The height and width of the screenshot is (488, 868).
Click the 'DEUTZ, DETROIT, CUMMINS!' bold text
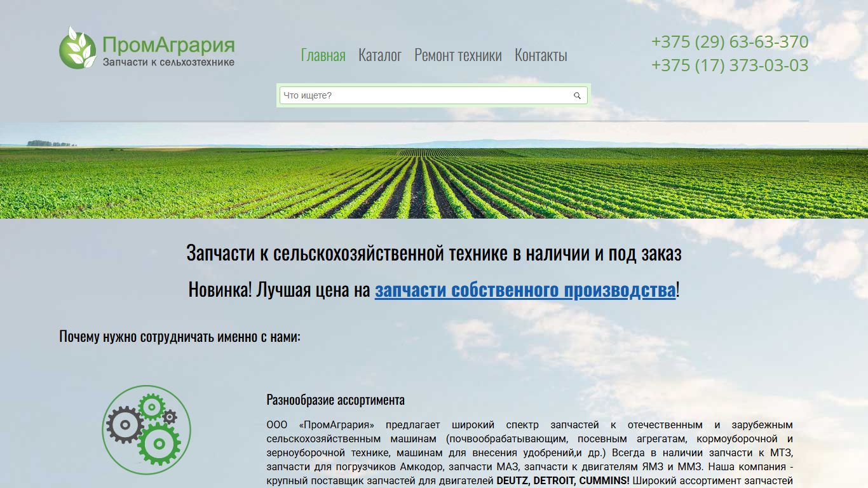pos(563,481)
